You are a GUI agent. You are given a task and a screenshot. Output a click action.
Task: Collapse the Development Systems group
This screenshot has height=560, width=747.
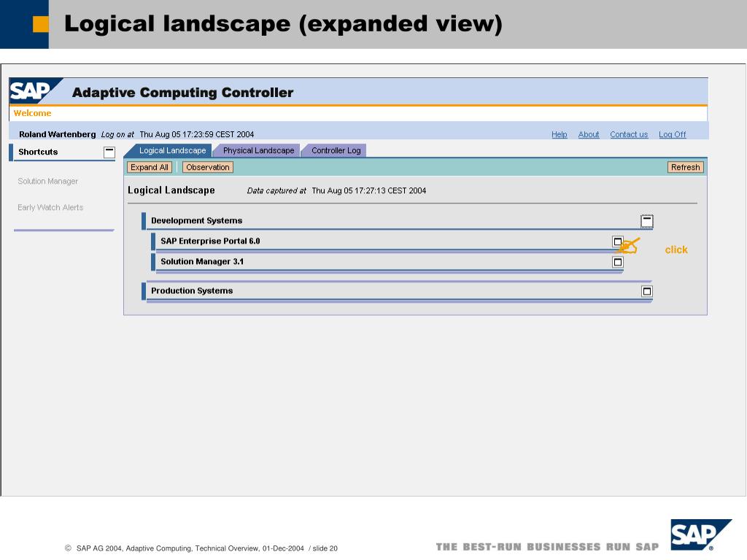(646, 221)
